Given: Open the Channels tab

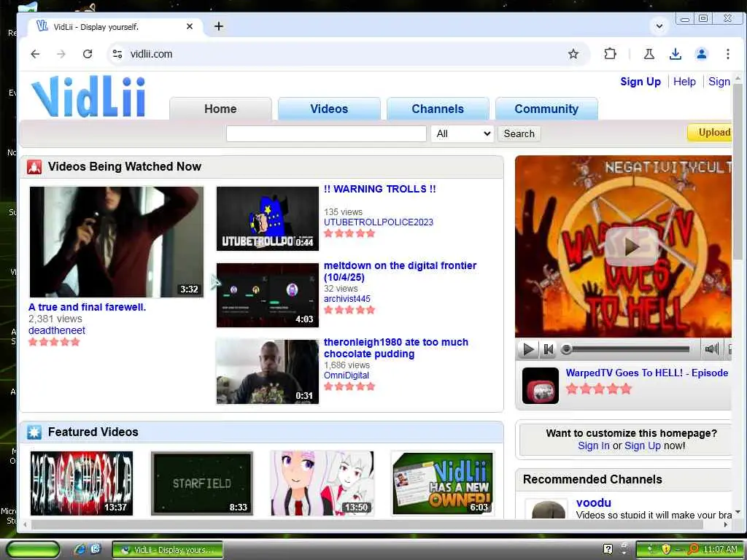Looking at the screenshot, I should coord(438,109).
